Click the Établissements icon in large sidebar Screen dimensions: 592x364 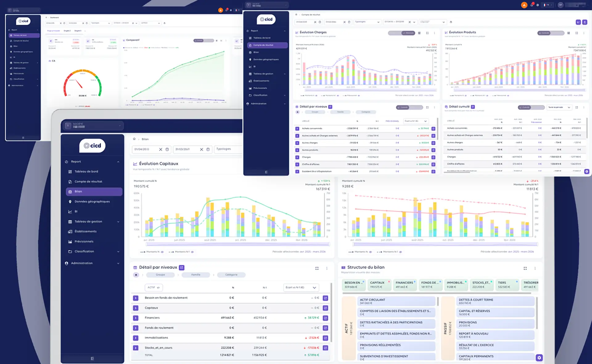point(70,231)
